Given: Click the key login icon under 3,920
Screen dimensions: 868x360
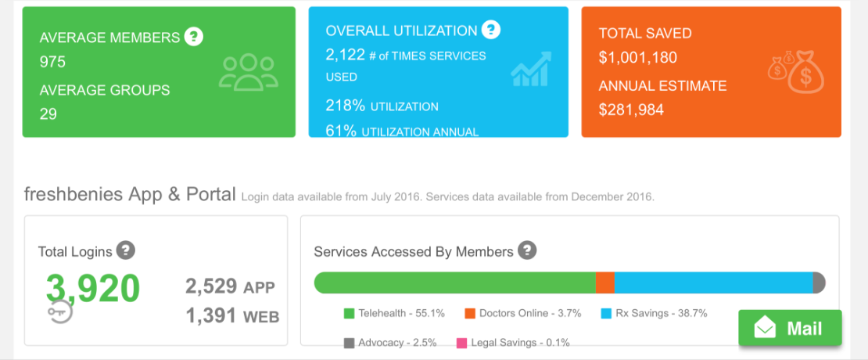Looking at the screenshot, I should 60,312.
